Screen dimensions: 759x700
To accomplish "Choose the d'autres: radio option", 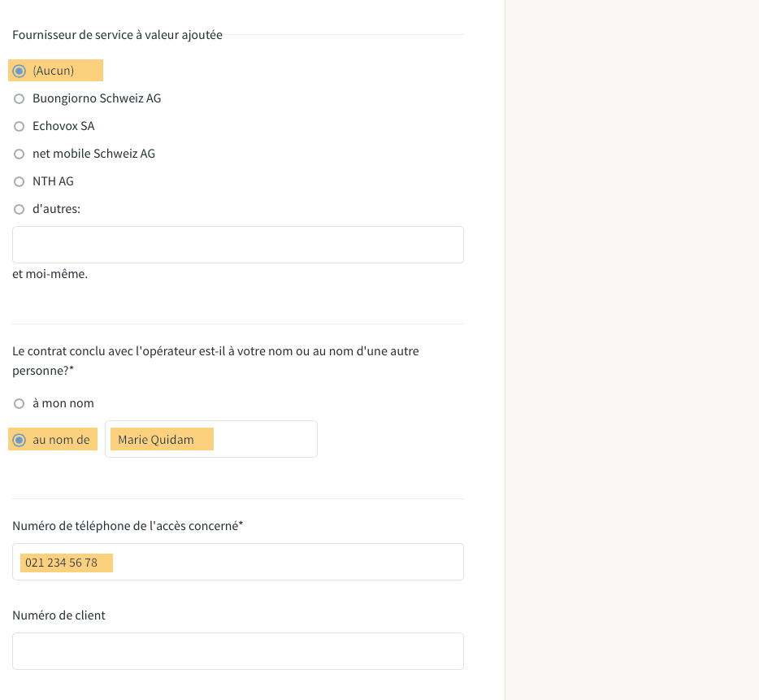I will [x=19, y=209].
